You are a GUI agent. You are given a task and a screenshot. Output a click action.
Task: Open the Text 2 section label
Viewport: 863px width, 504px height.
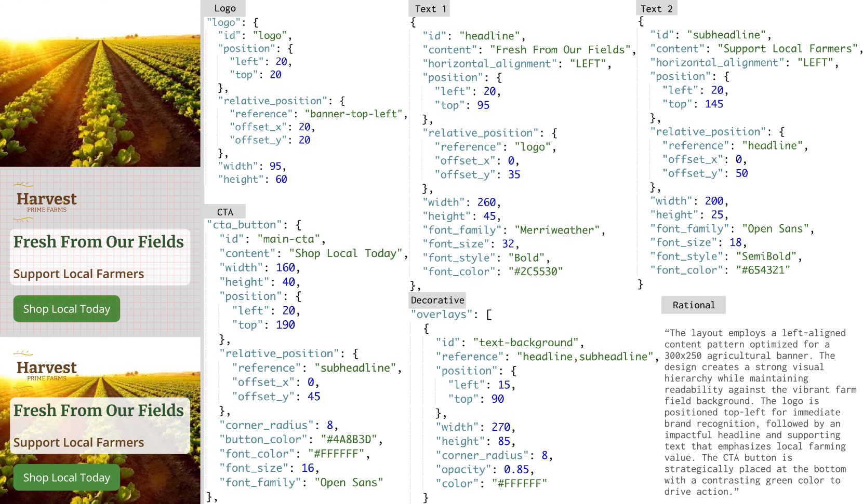(x=656, y=9)
